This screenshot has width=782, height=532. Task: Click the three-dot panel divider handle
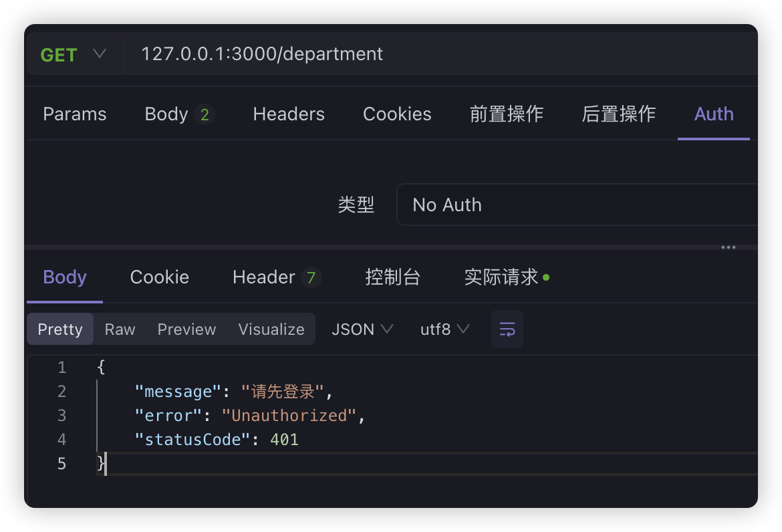[728, 247]
